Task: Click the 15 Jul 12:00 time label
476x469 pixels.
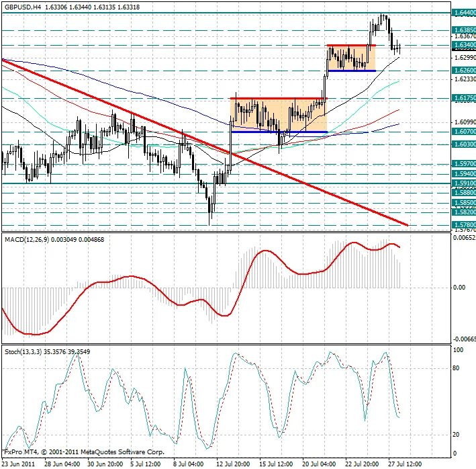Action: click(276, 464)
